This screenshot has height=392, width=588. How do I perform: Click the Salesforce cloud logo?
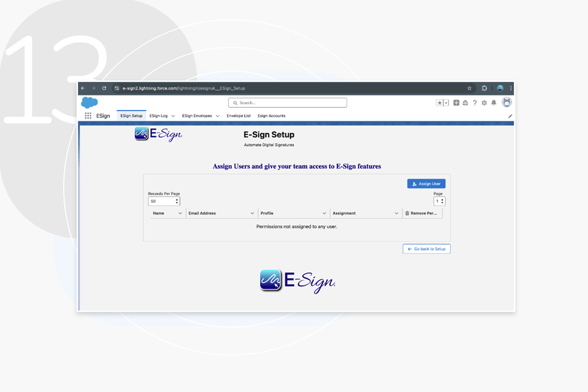(x=89, y=102)
